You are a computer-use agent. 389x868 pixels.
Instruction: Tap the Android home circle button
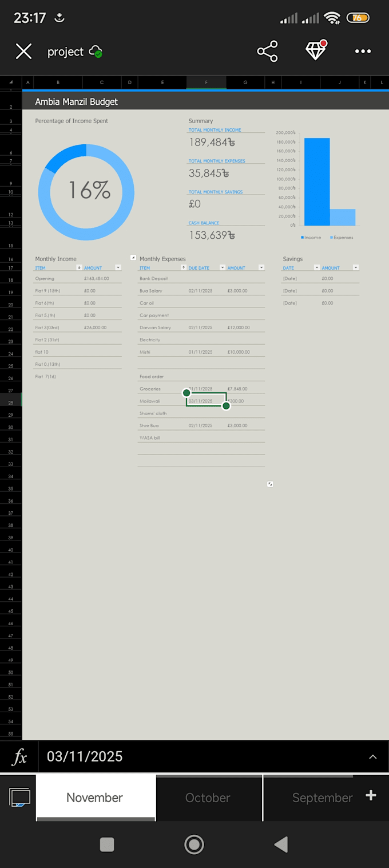pyautogui.click(x=194, y=845)
